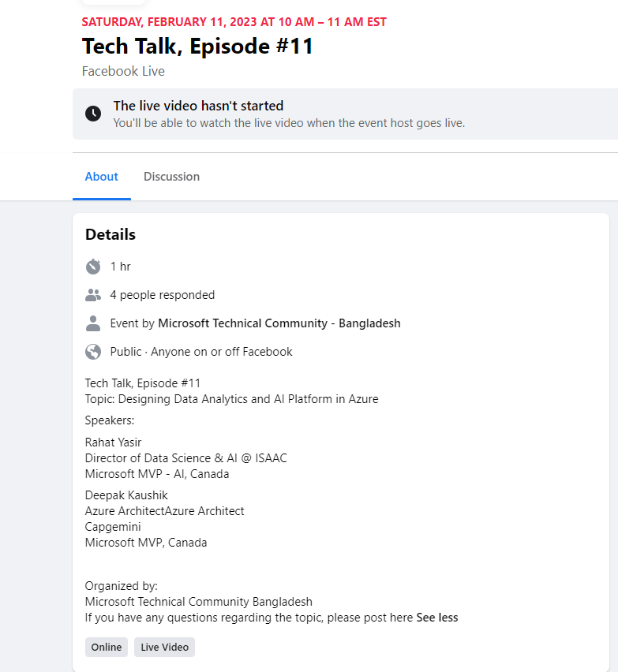This screenshot has height=672, width=618.
Task: Click the Facebook Live subtitle
Action: coord(123,72)
